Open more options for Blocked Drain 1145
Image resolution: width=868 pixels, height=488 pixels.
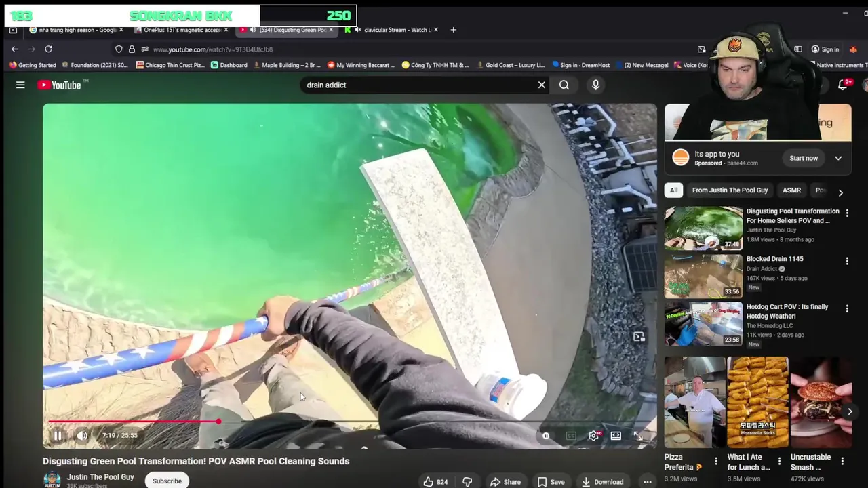click(x=846, y=261)
